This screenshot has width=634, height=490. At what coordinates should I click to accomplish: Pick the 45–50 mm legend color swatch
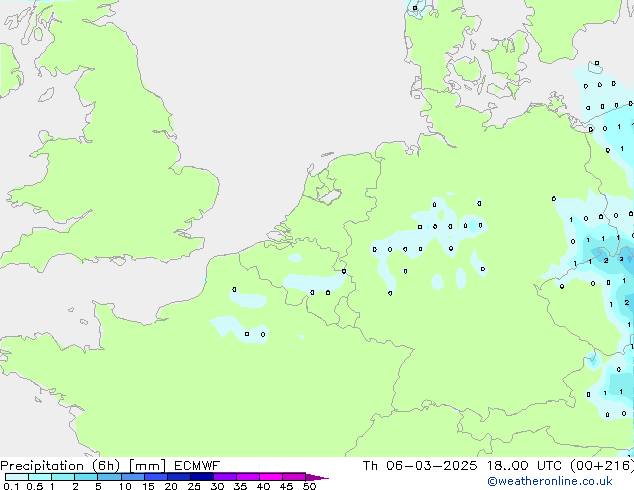click(294, 477)
